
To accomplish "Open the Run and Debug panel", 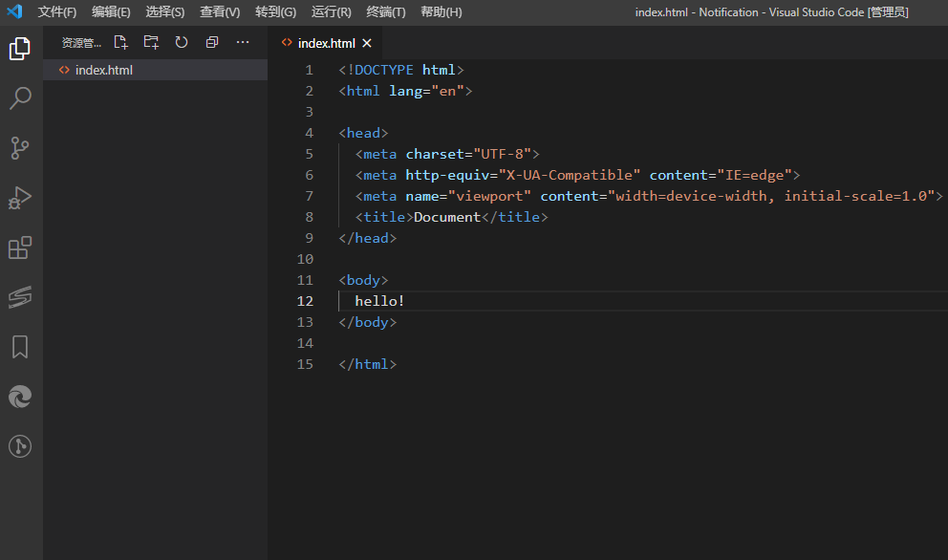I will click(20, 198).
